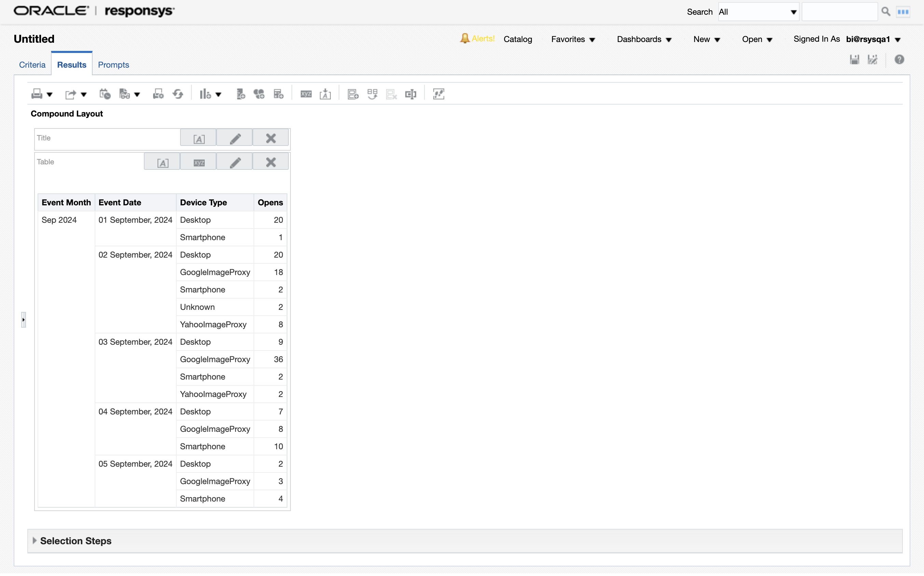
Task: Open Help with the question-mark icon
Action: tap(899, 60)
